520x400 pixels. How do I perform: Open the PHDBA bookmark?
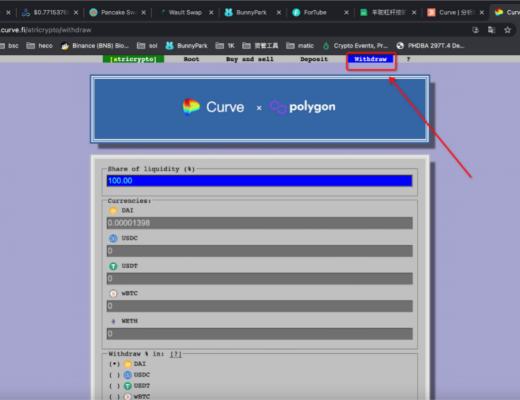click(430, 46)
